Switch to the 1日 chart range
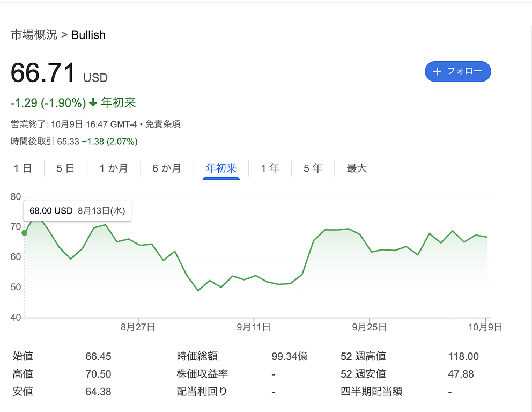The image size is (532, 412). (23, 168)
